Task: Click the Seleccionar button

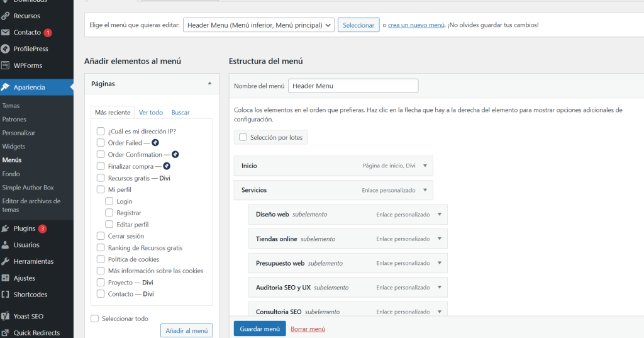Action: pos(358,25)
